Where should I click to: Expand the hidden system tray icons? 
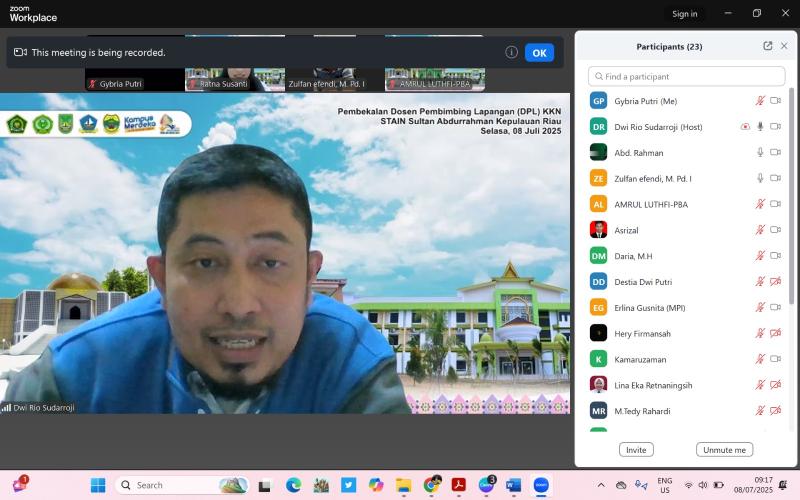600,485
